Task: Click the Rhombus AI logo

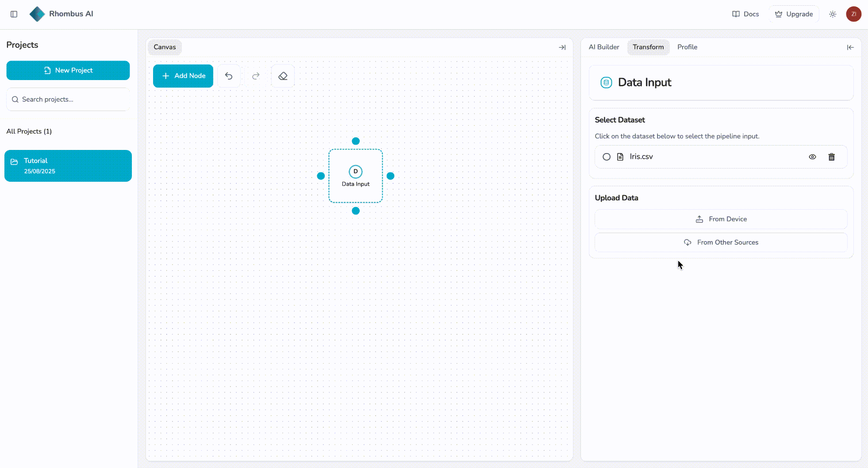Action: click(37, 14)
